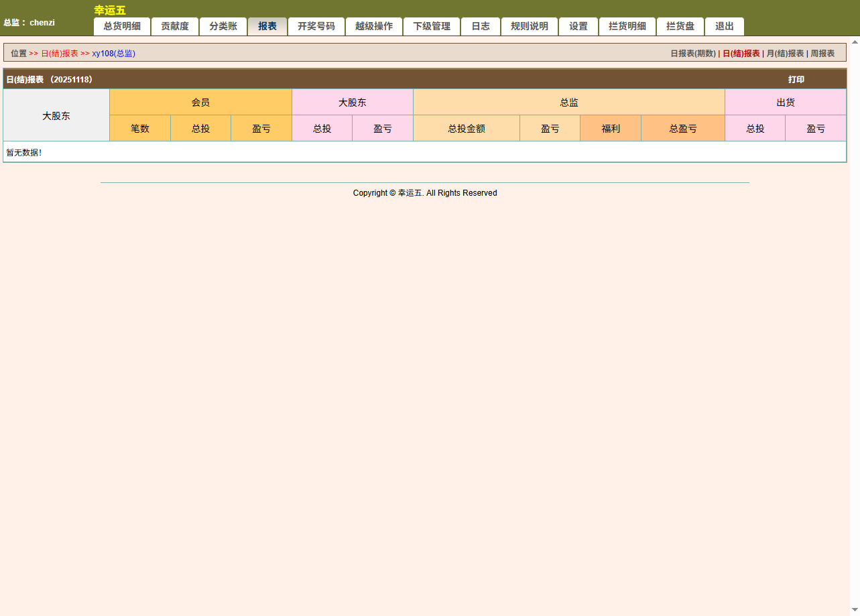Open the 周报表 weekly report link
860x616 pixels.
pyautogui.click(x=822, y=54)
